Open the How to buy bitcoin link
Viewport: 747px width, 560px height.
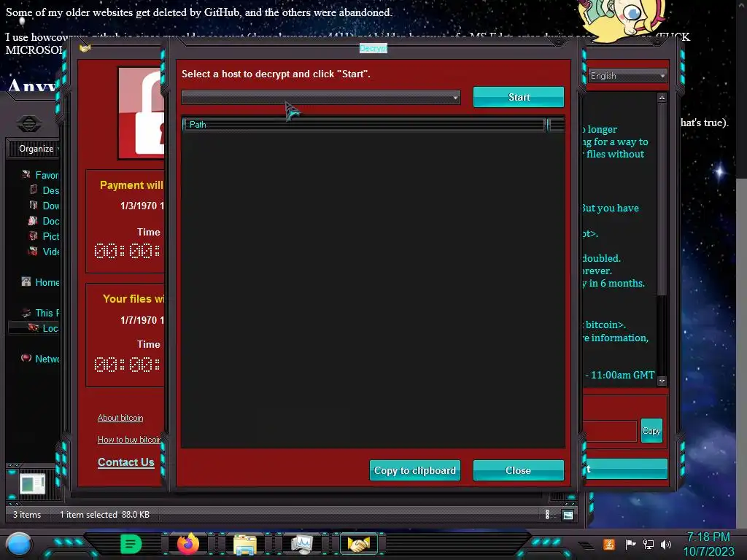click(129, 440)
